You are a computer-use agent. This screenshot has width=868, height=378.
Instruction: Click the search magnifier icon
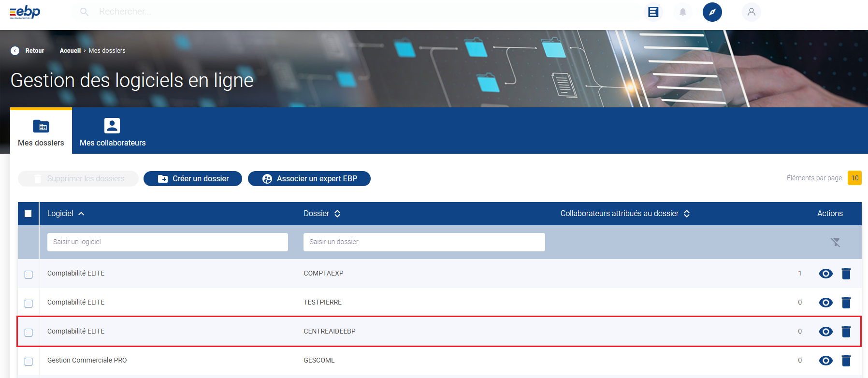84,12
